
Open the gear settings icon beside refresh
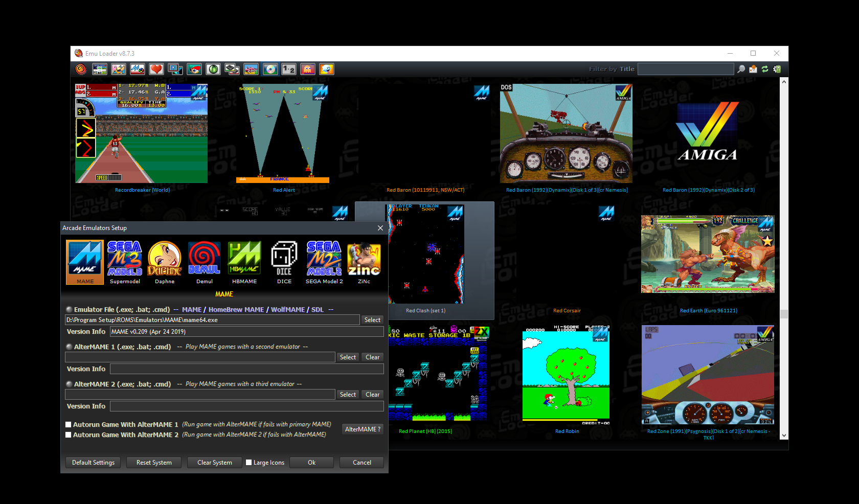[777, 69]
